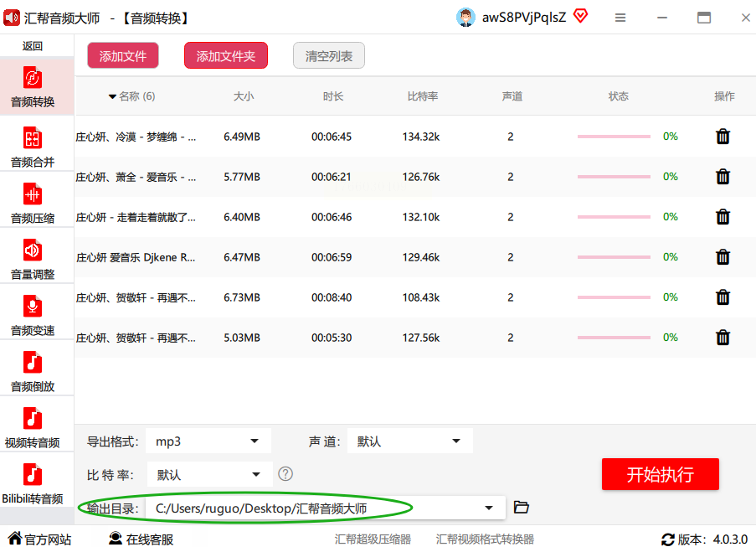Select the 庄心妍 - 走着走着就散了 file row
756x547 pixels.
pyautogui.click(x=415, y=217)
